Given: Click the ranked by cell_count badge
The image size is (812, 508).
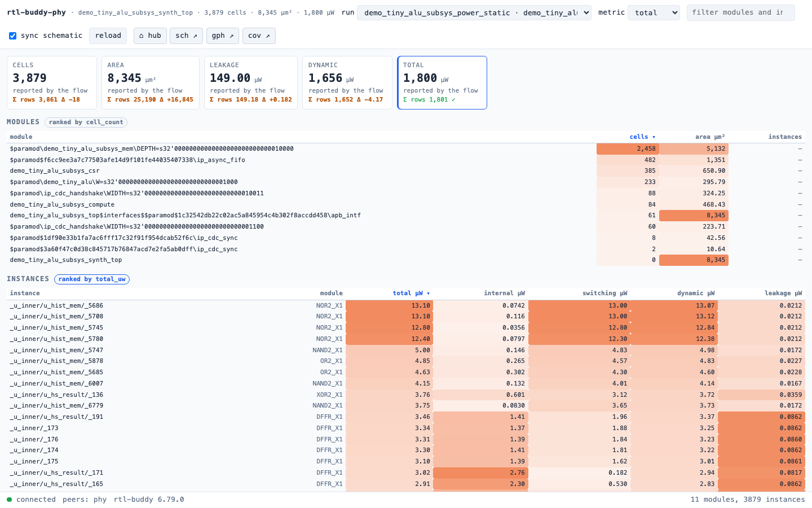Looking at the screenshot, I should (86, 122).
